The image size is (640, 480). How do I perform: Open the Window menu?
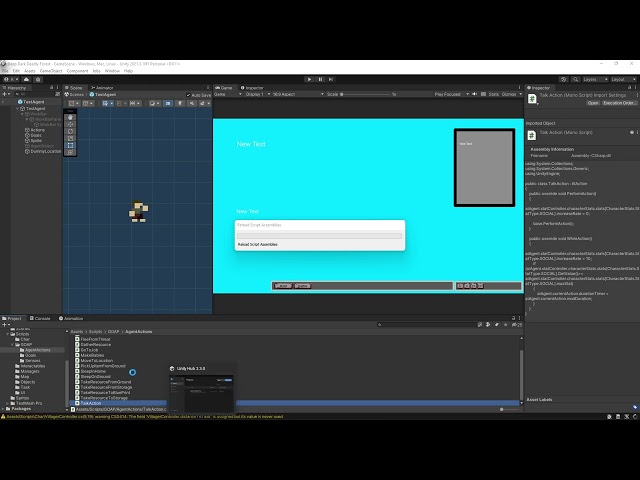click(112, 71)
